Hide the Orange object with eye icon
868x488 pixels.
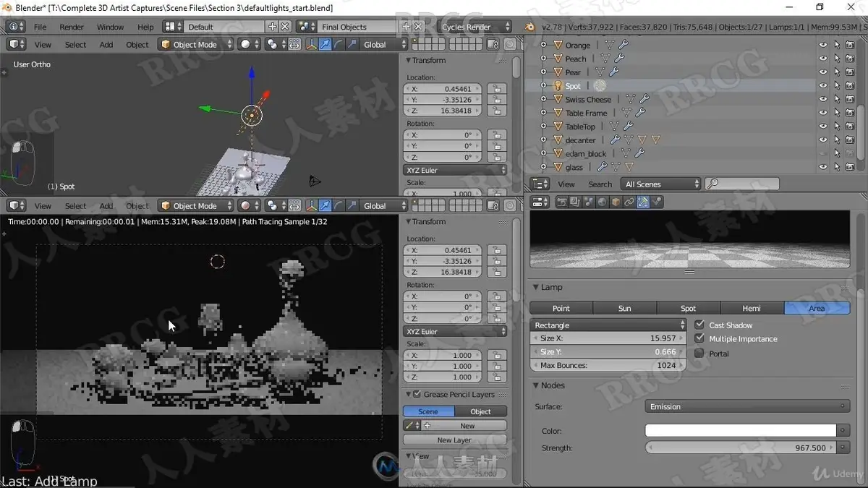click(823, 45)
